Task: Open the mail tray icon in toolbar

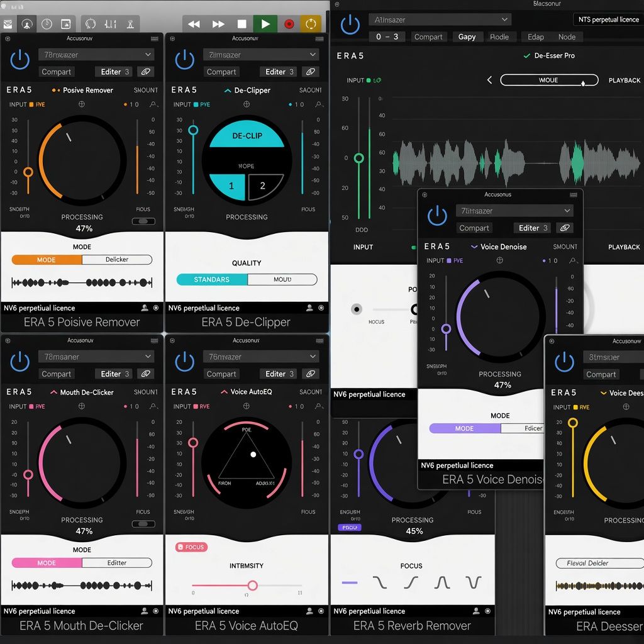Action: 8,24
